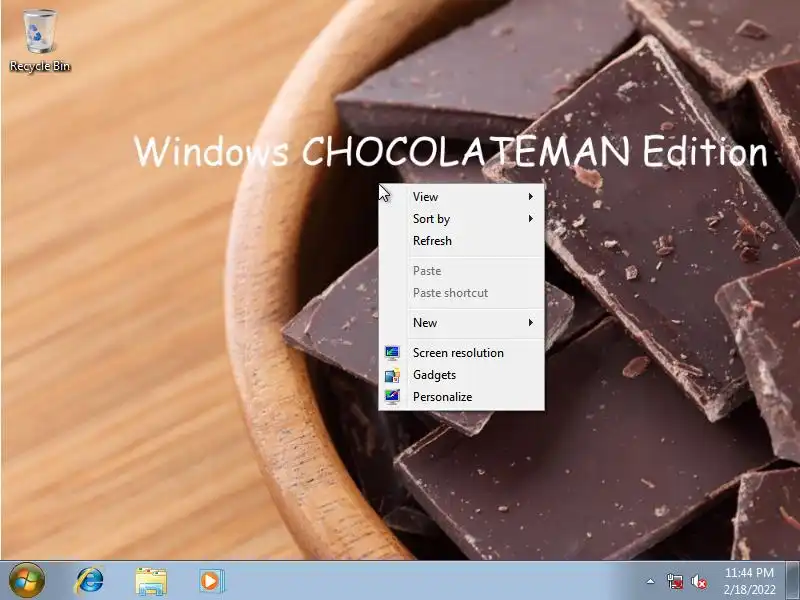Choose Personalize from the context menu
Viewport: 800px width, 600px height.
[462, 396]
